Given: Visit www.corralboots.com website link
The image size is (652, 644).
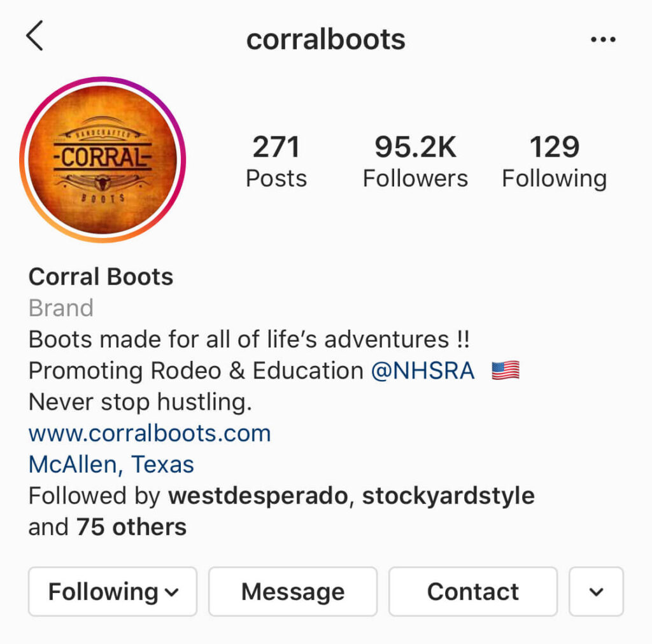Looking at the screenshot, I should point(150,433).
